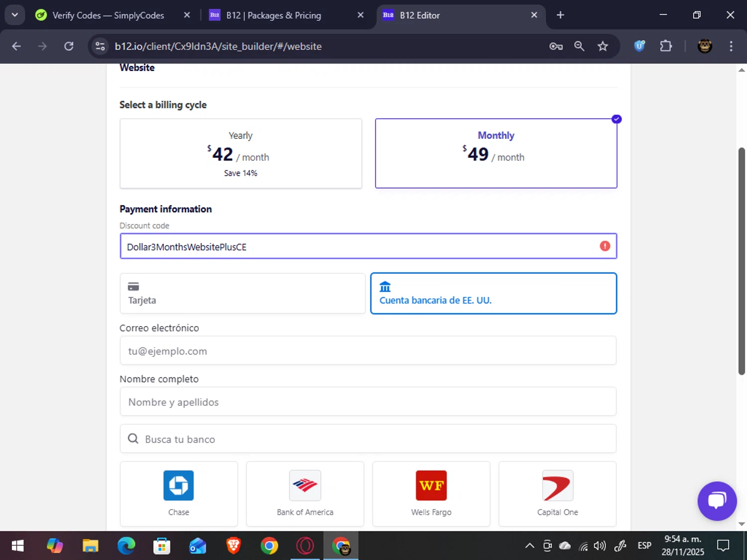Select Tarjeta payment method
Viewport: 747px width, 560px height.
243,293
